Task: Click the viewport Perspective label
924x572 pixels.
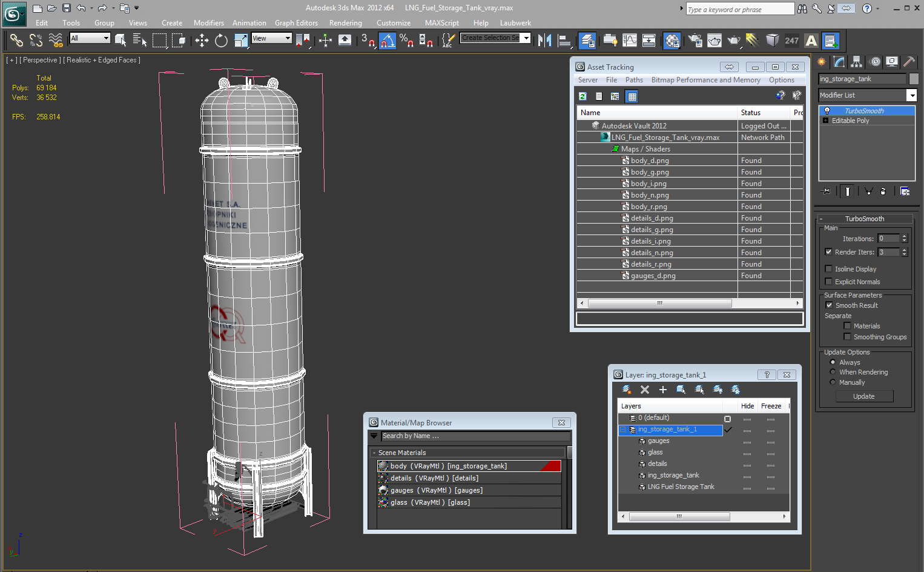Action: [x=40, y=60]
